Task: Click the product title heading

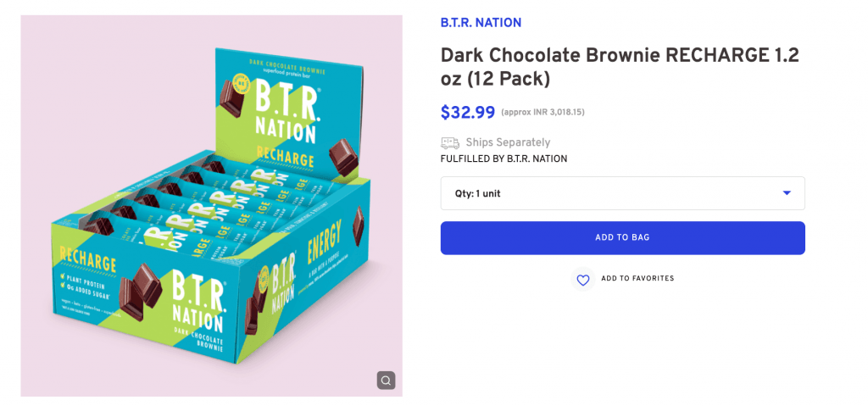Action: click(619, 67)
